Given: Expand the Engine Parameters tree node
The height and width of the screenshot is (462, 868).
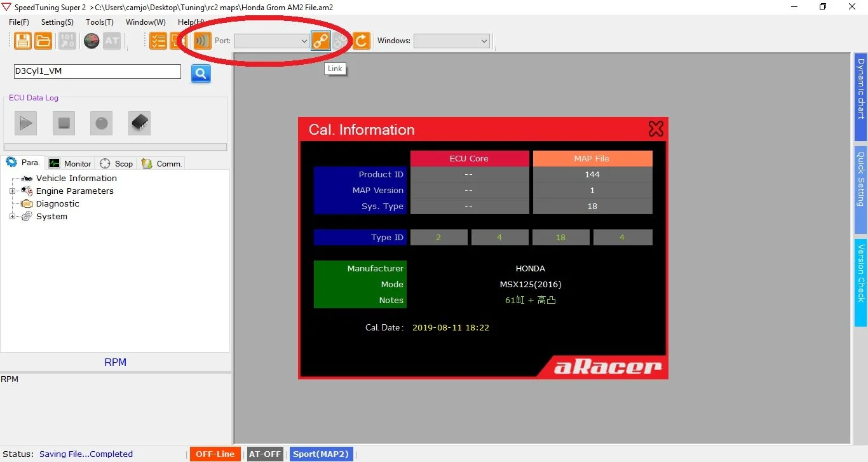Looking at the screenshot, I should pos(12,191).
